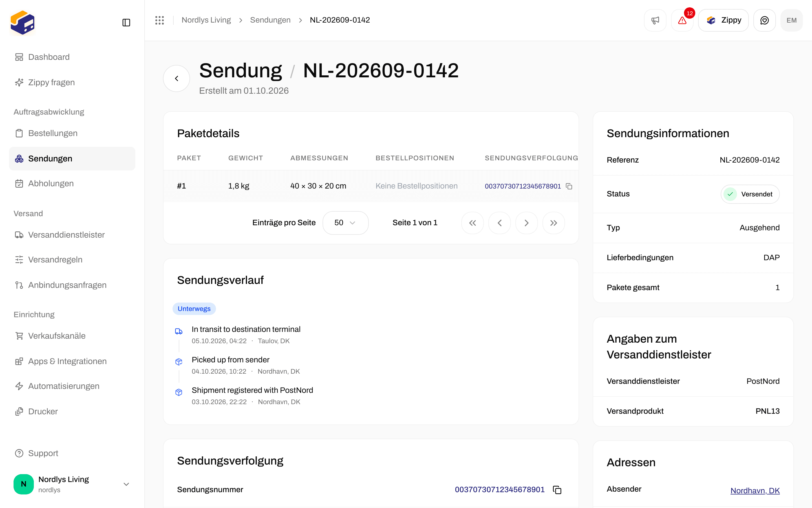
Task: Click the Versanddienstleister value PostNord
Action: [763, 381]
